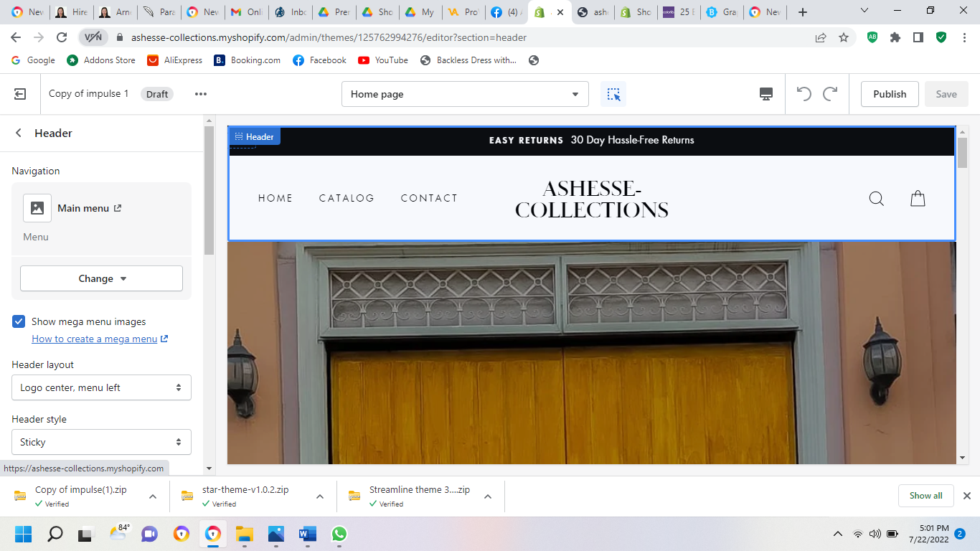Open the AliExpress bookmark
Image resolution: width=980 pixels, height=551 pixels.
(175, 60)
